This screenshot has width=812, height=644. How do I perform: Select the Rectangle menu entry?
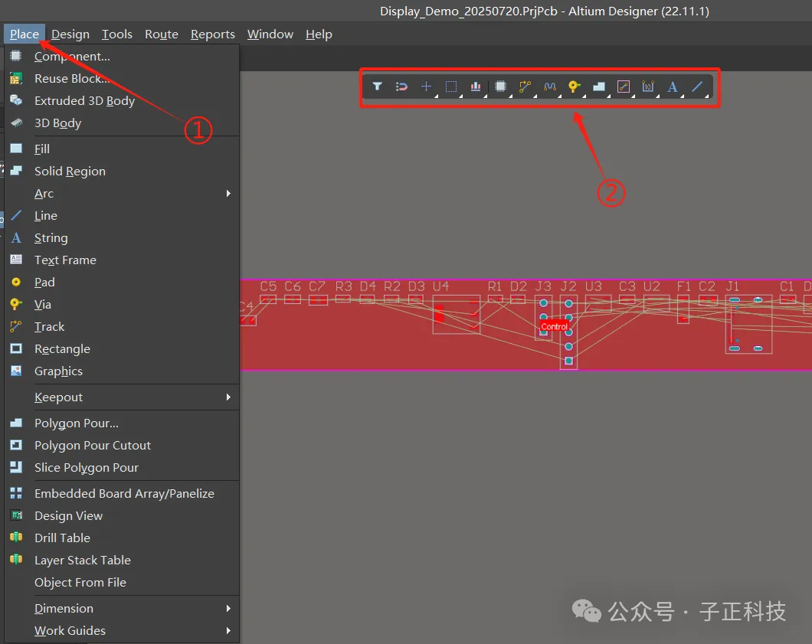122,349
